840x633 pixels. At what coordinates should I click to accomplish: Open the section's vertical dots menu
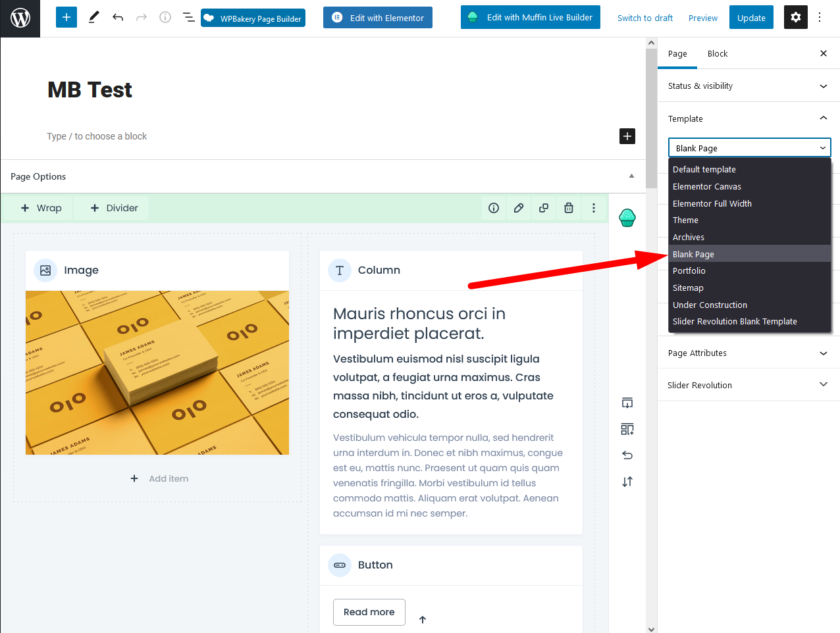tap(594, 208)
